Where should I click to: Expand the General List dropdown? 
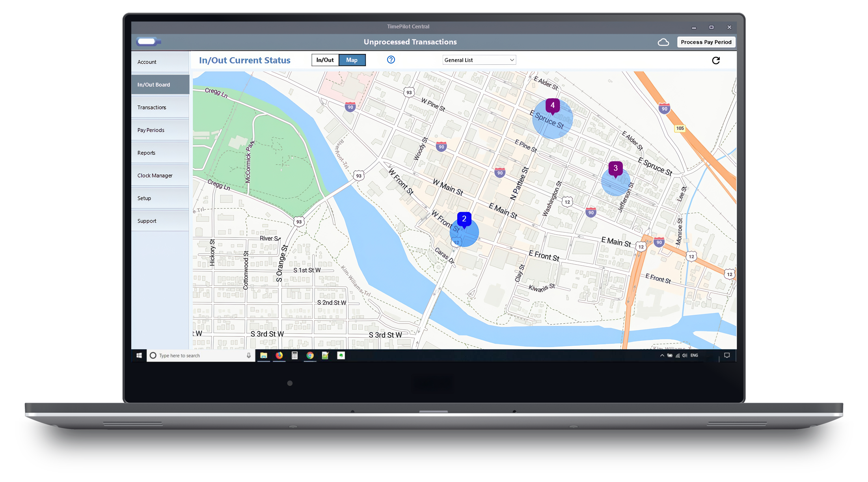click(479, 60)
